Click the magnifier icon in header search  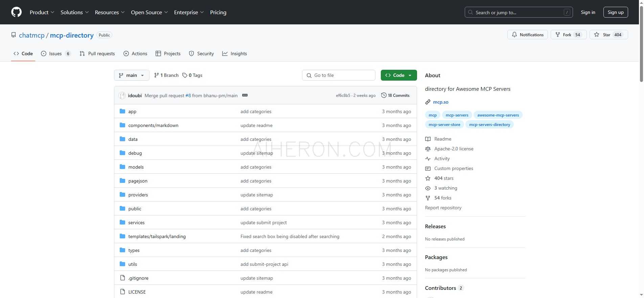[x=470, y=12]
